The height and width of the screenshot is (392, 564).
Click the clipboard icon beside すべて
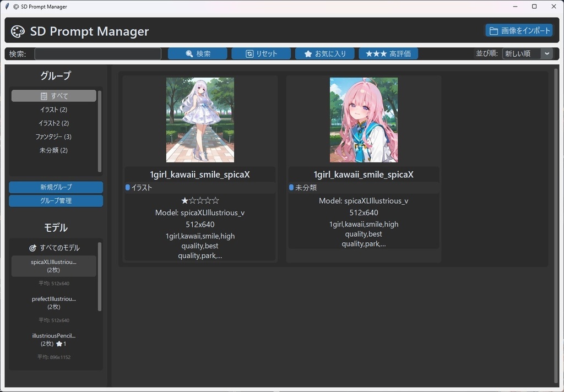[x=44, y=96]
